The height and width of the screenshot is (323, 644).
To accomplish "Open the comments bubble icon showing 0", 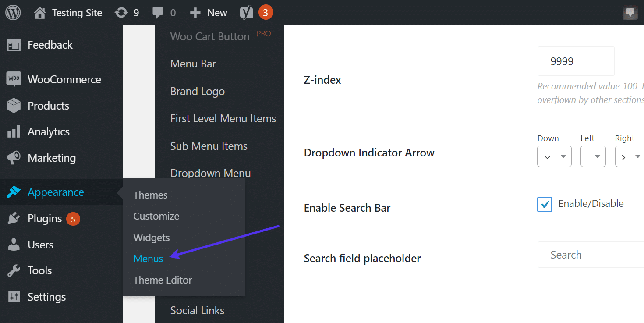I will point(163,12).
